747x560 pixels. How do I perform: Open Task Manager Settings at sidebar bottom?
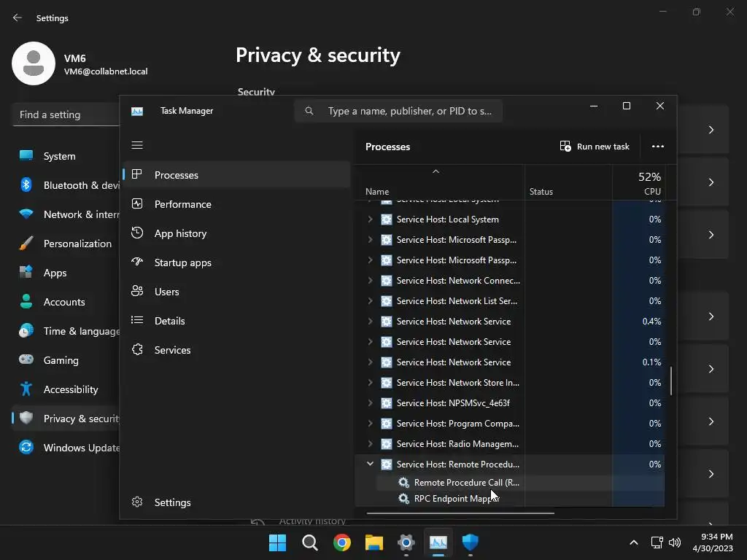(237, 502)
